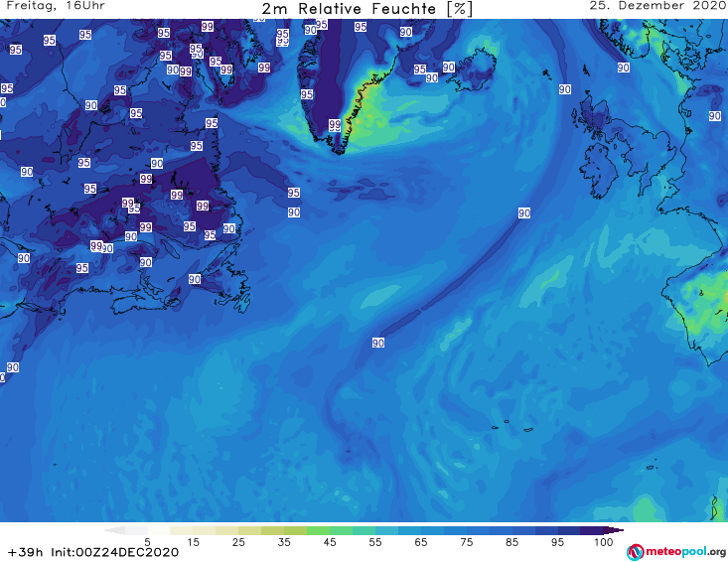728x562 pixels.
Task: Click the "Freitag, 16Uhr" time label
Action: [56, 6]
